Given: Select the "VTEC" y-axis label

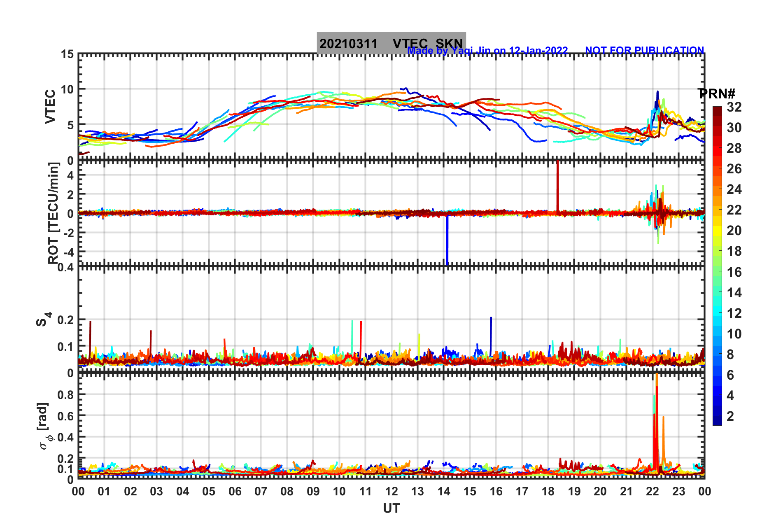Looking at the screenshot, I should click(50, 106).
